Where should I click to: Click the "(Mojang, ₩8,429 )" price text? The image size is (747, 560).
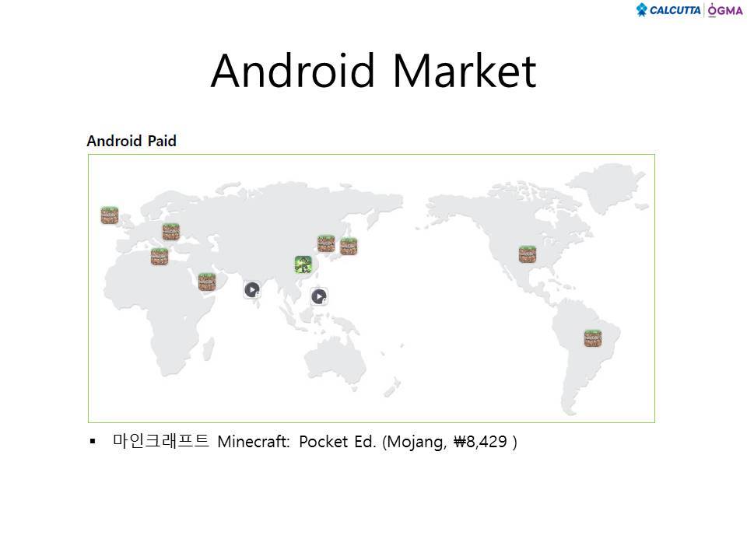450,442
